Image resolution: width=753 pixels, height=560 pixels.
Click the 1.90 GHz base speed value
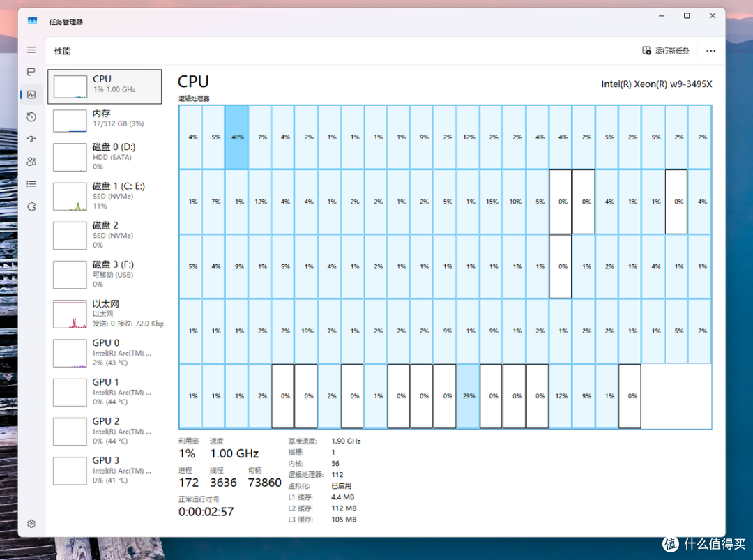(x=346, y=441)
